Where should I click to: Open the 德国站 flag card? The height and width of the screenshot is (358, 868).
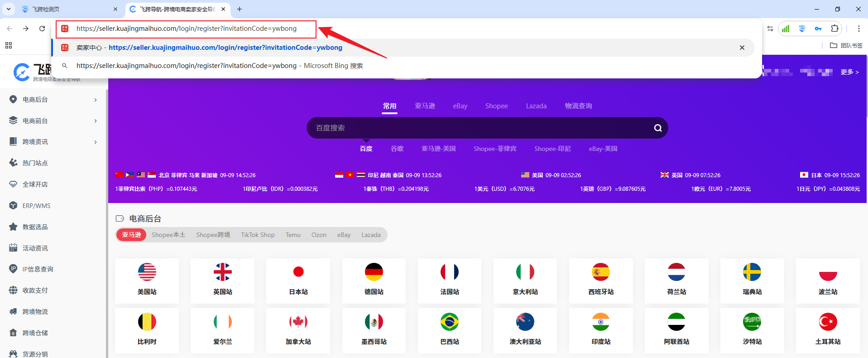[374, 281]
